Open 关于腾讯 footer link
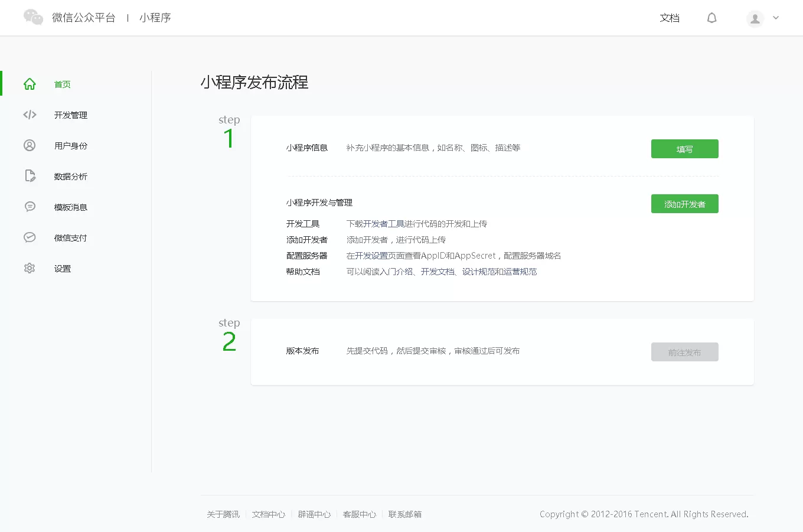Screen dimensions: 803x532 click(x=223, y=514)
